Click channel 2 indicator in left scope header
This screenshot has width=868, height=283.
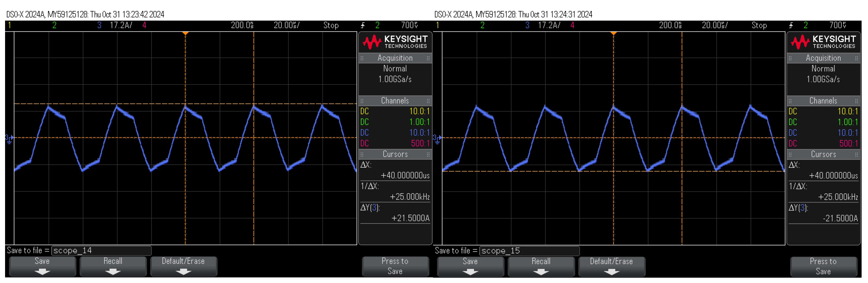tap(54, 25)
